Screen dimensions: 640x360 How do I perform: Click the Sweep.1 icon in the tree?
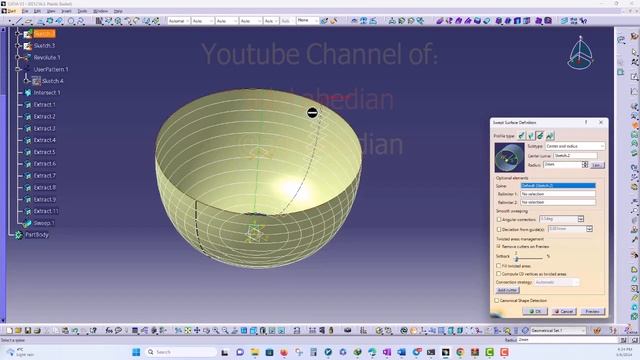click(x=27, y=223)
